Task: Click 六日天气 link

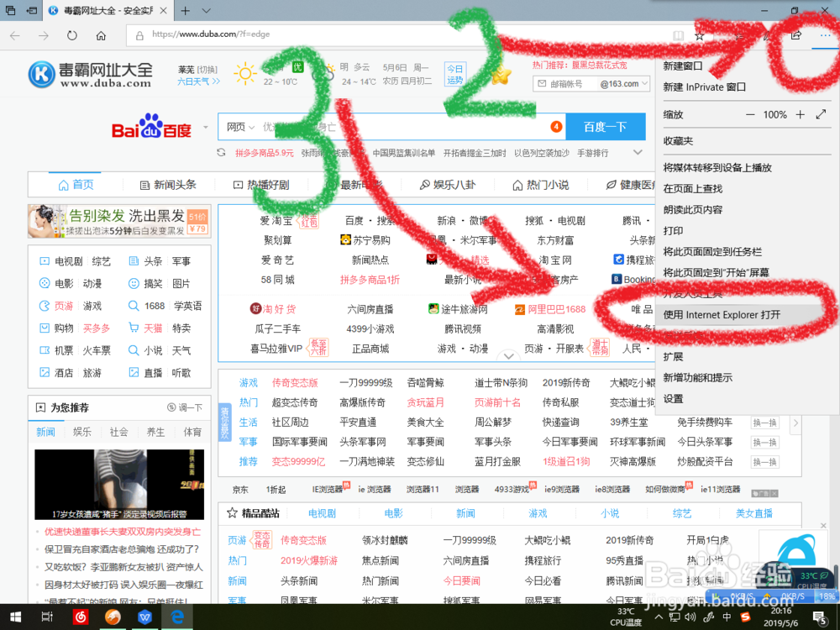Action: [199, 81]
